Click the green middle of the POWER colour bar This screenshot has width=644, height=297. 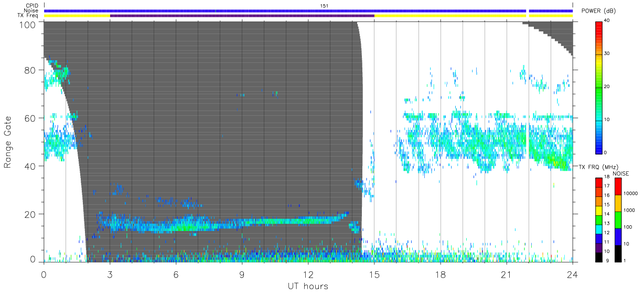(598, 87)
